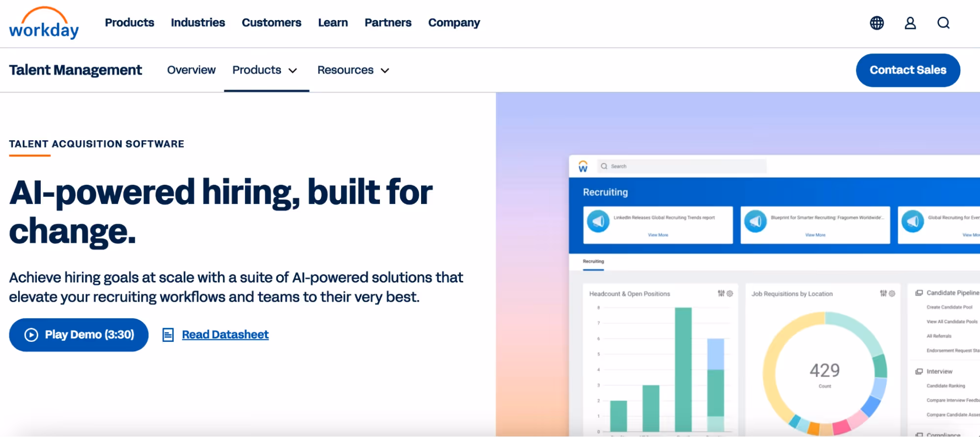This screenshot has width=980, height=437.
Task: Open View All Candidate Pools link
Action: (952, 322)
